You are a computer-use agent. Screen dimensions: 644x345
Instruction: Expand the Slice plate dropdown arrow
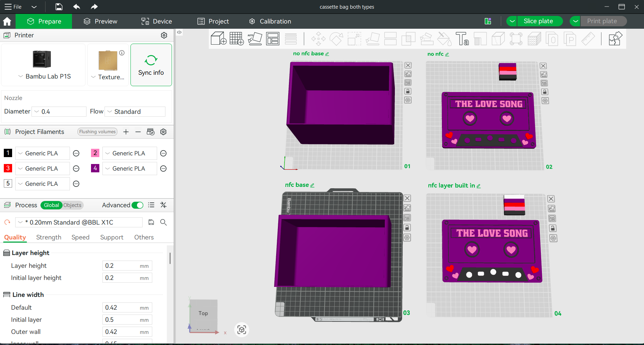(512, 21)
